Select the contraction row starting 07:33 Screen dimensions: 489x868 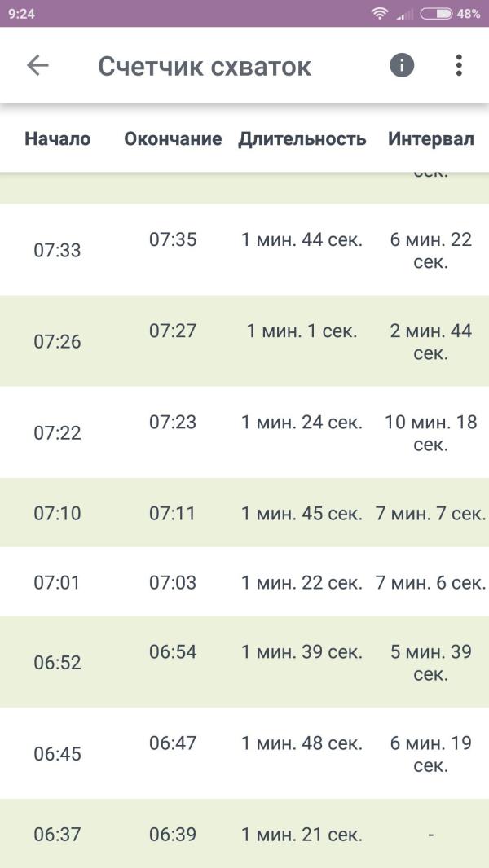244,250
